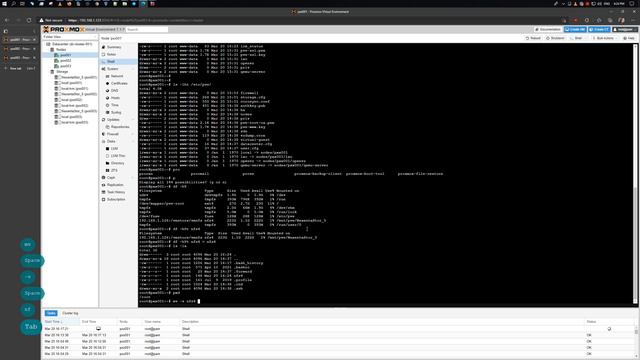
Task: Open the Network settings entry
Action: [x=117, y=76]
